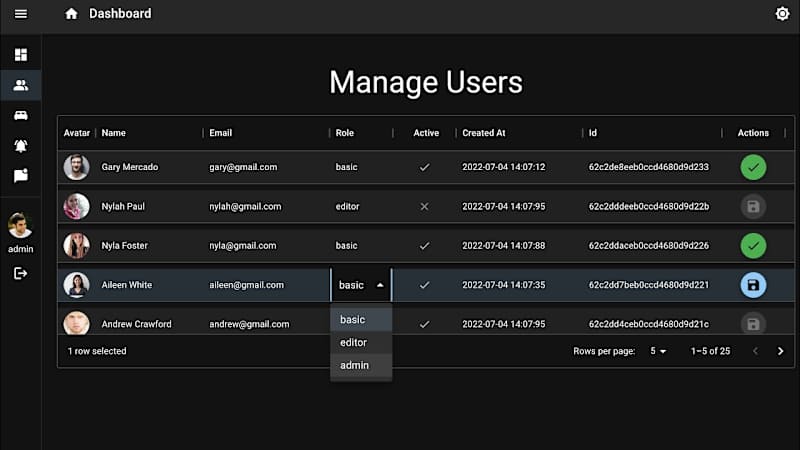
Task: Open the dashboard grid icon in sidebar
Action: (21, 55)
